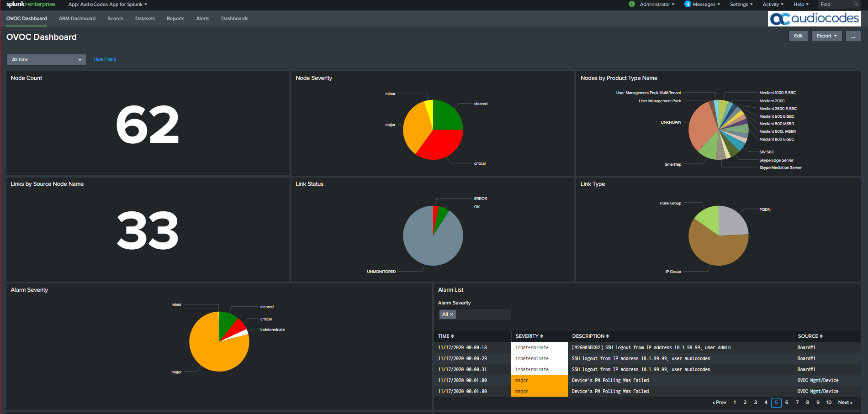Switch to the ARM Dashboard tab
The image size is (868, 414).
tap(77, 19)
